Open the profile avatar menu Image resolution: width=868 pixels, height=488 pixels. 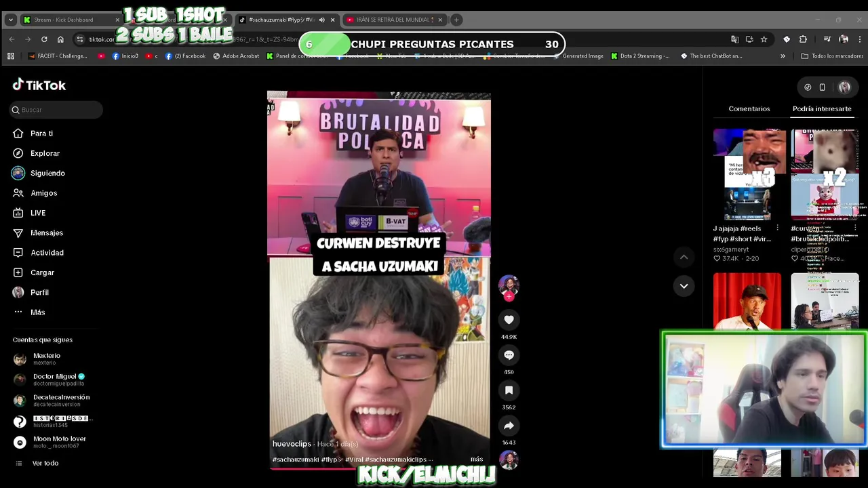click(x=844, y=87)
